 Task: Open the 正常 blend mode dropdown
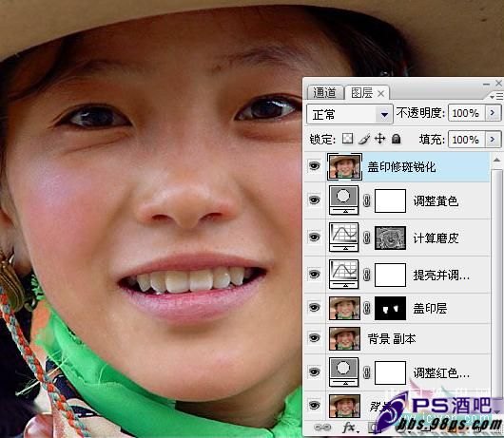(x=350, y=114)
